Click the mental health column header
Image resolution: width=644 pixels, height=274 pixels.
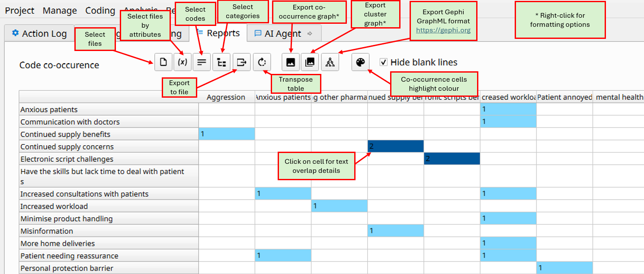click(618, 97)
